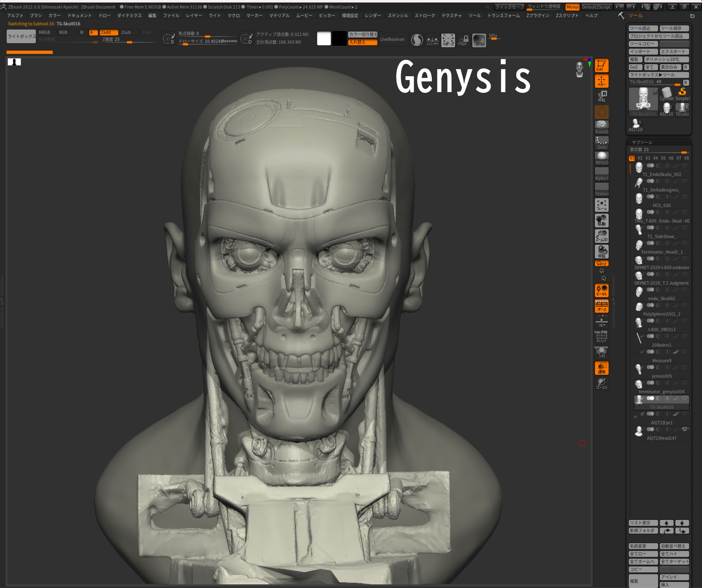The width and height of the screenshot is (702, 588).
Task: Click the Move (移動) view icon
Action: pos(601,220)
